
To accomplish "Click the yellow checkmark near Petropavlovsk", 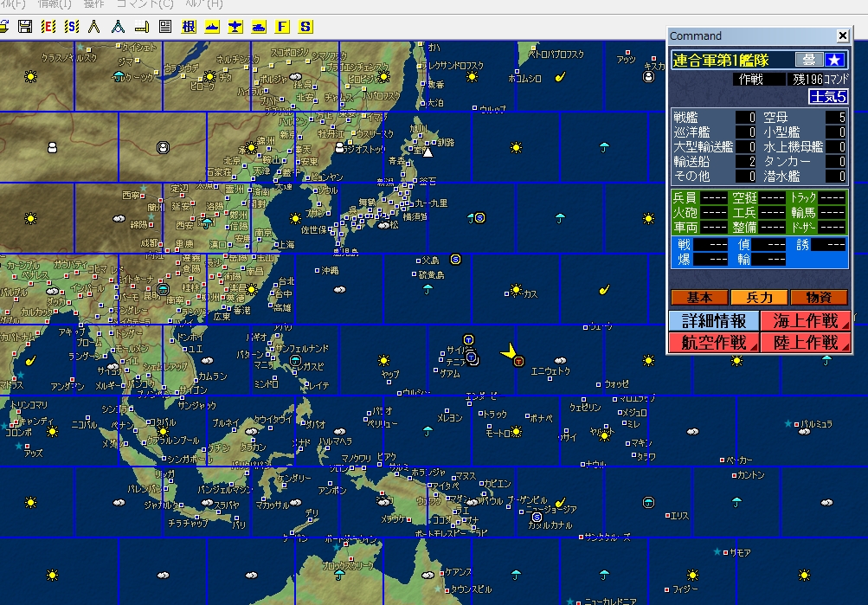I will coord(560,77).
